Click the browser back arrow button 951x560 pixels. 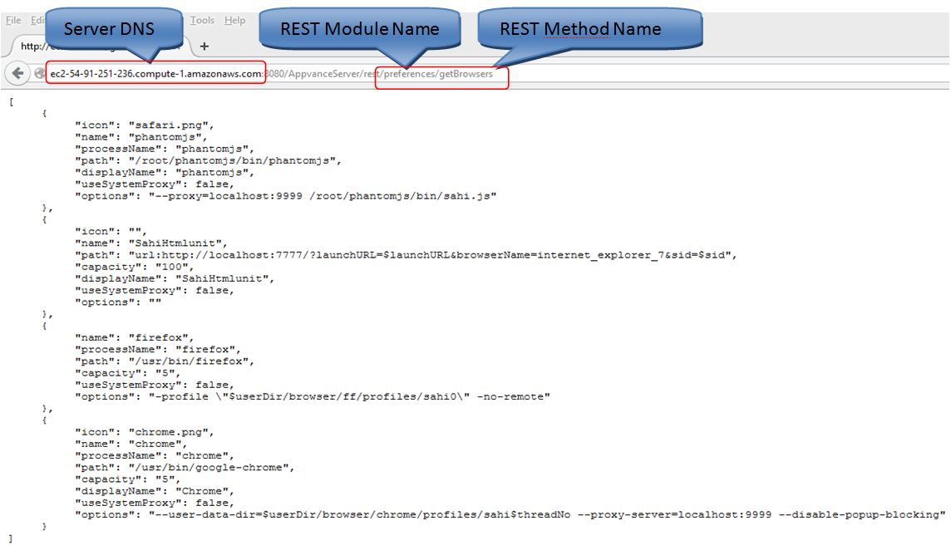(x=17, y=74)
